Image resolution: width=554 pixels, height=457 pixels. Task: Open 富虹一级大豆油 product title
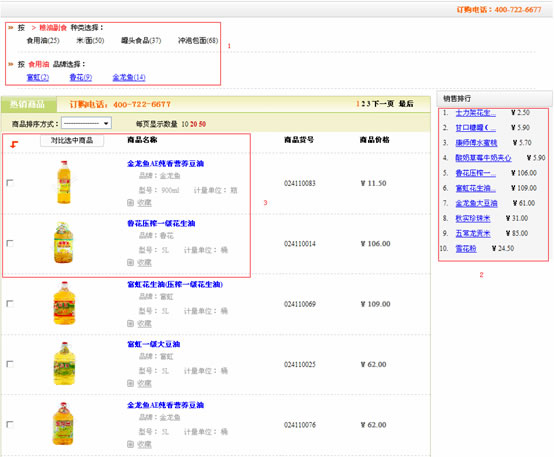point(154,344)
